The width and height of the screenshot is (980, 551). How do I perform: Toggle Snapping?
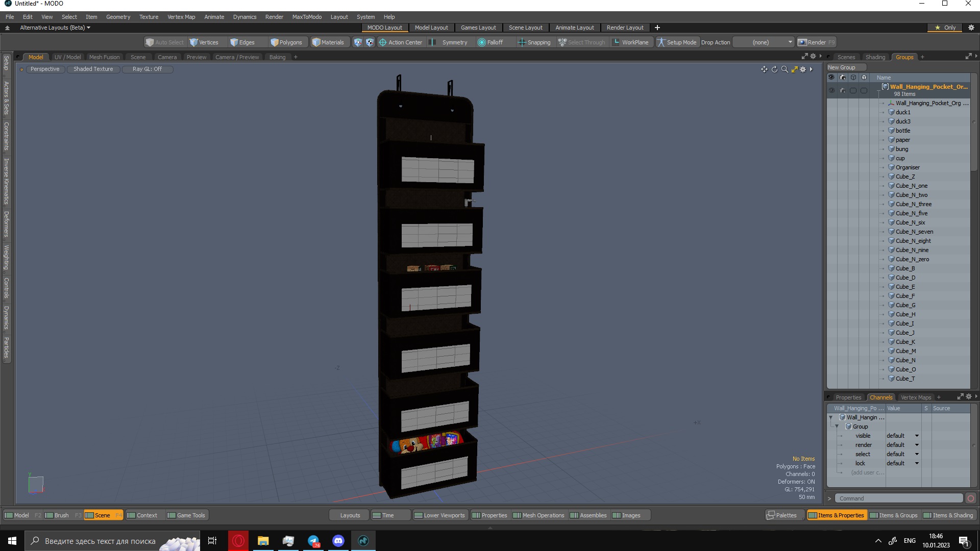[534, 42]
